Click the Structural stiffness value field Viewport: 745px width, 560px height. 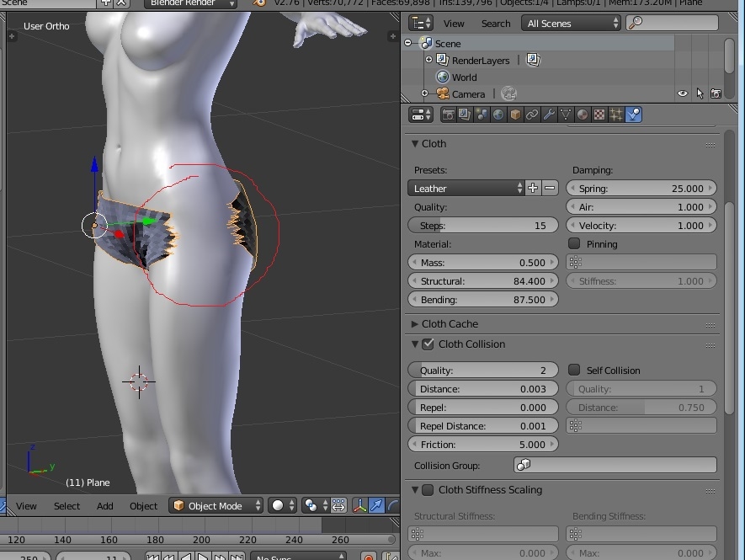coord(482,281)
